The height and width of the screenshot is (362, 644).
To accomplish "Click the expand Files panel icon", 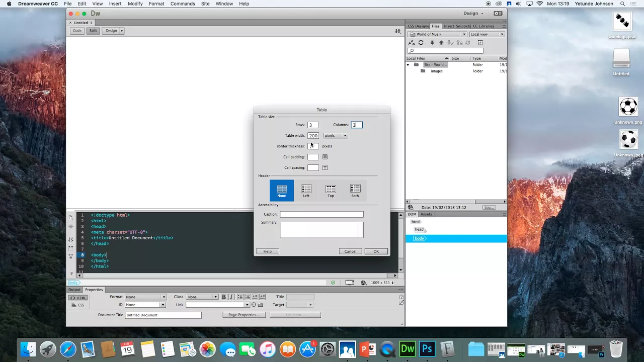I will 480,43.
